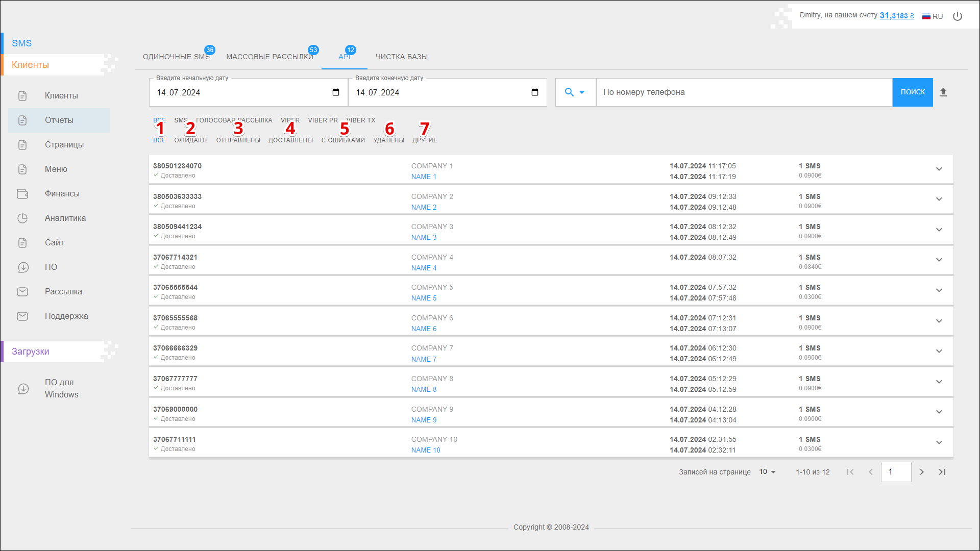Viewport: 980px width, 551px height.
Task: Filter by ДОСТАВЛЕНЫ status
Action: 290,140
